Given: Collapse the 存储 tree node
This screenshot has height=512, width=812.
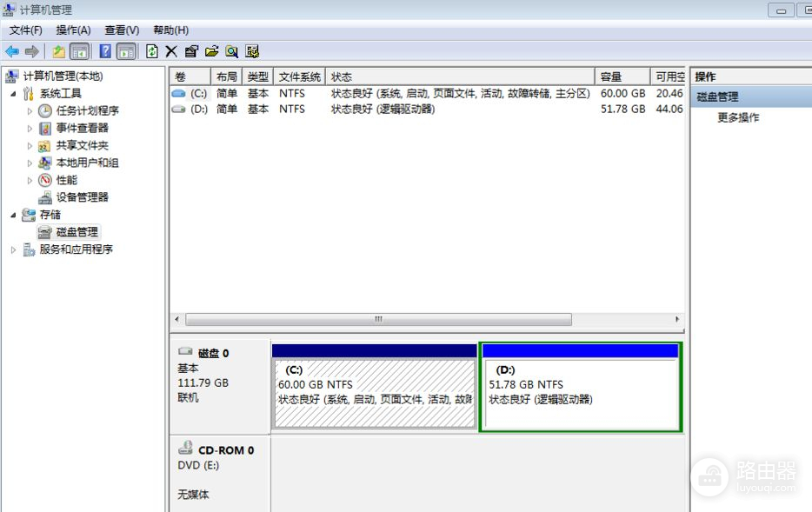Looking at the screenshot, I should tap(14, 215).
